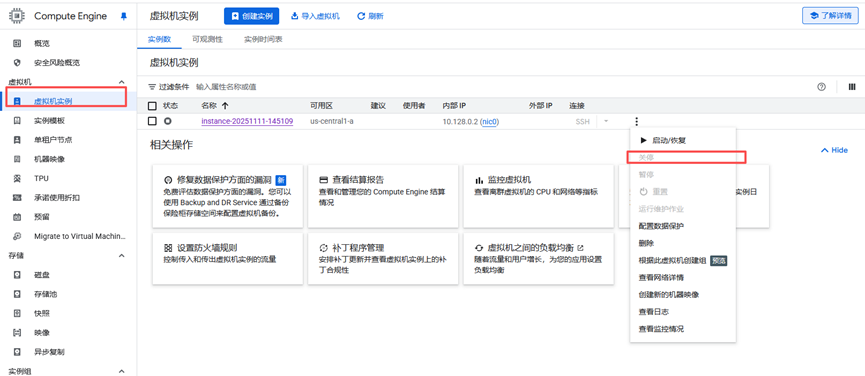
Task: Click the 10.128.0.2 internal IP text
Action: 460,121
